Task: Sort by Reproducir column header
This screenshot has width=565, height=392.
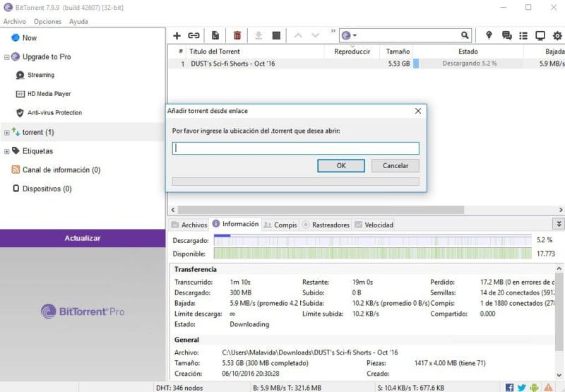Action: 352,52
